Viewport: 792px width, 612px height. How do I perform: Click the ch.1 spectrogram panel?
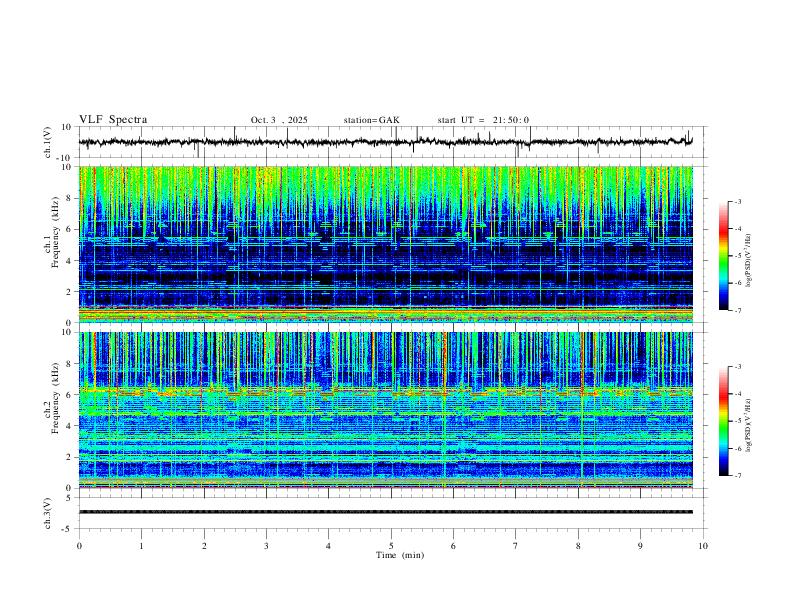point(386,244)
